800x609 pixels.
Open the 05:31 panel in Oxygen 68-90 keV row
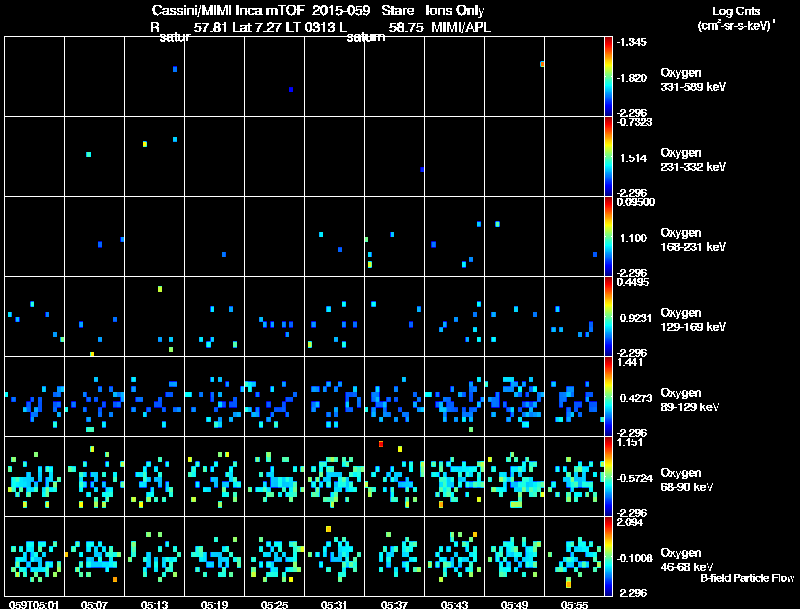335,476
